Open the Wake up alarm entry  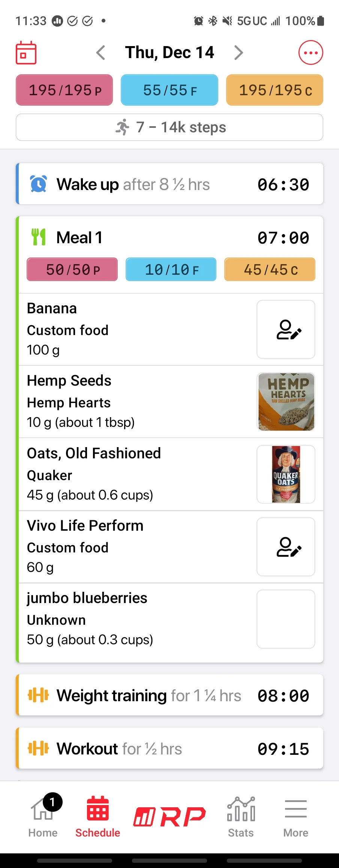coord(169,184)
